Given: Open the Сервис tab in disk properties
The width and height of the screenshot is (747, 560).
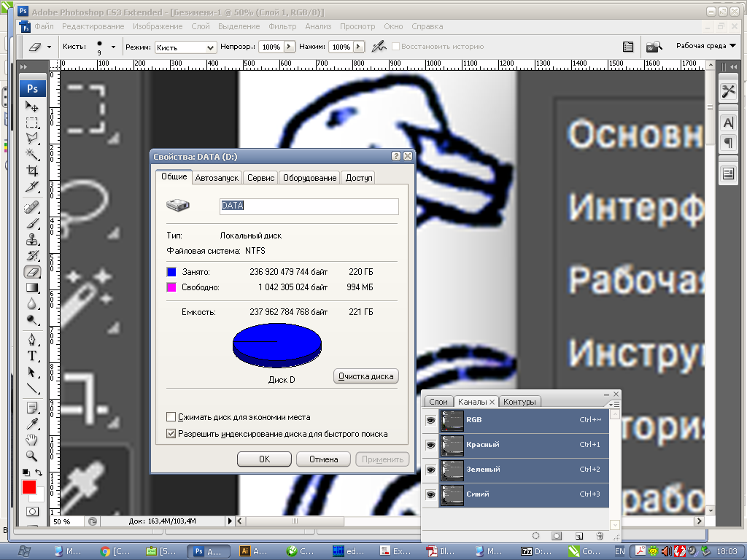Looking at the screenshot, I should (260, 178).
